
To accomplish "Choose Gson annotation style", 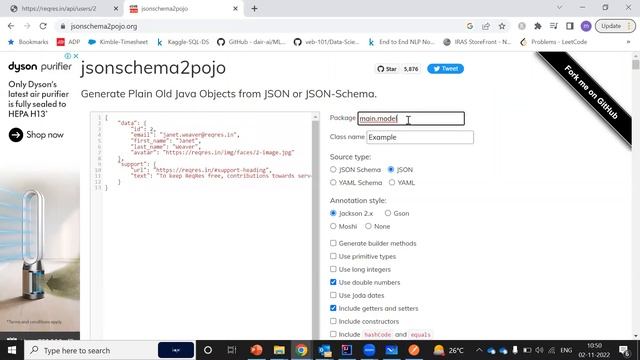I will (388, 213).
